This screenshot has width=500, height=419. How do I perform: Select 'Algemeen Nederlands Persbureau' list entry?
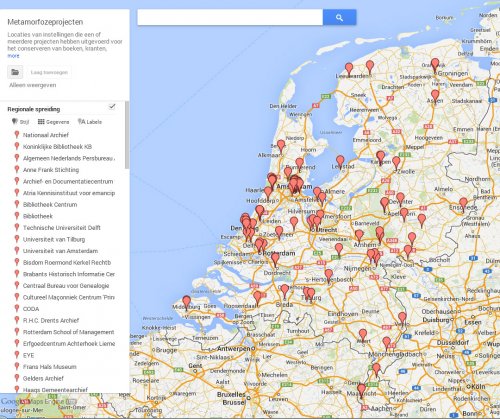69,158
